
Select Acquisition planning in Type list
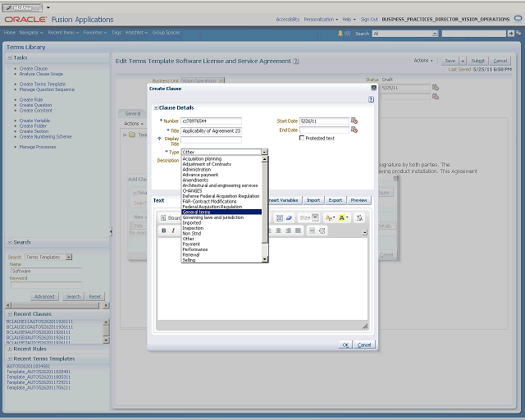(221, 159)
